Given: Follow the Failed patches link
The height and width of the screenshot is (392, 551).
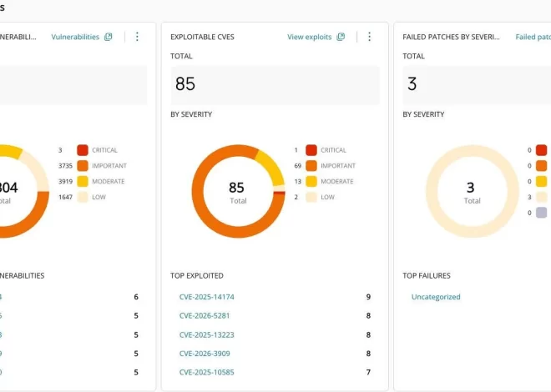Looking at the screenshot, I should [533, 37].
